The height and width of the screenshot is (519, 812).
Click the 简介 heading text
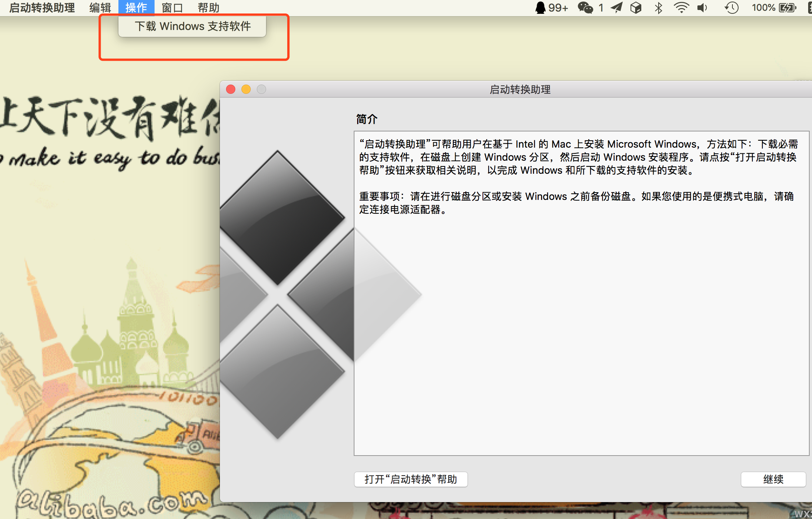[367, 119]
